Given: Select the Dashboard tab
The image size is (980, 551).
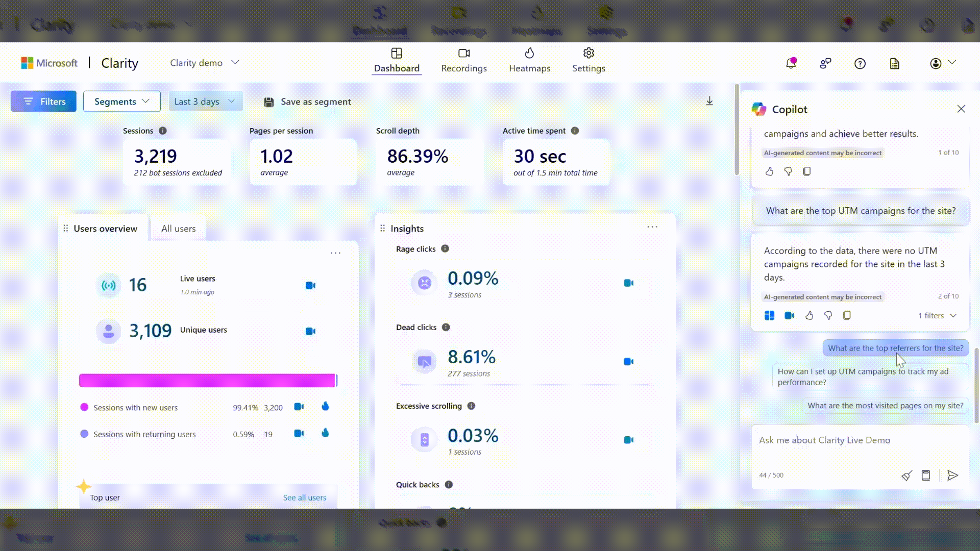Looking at the screenshot, I should pos(398,60).
